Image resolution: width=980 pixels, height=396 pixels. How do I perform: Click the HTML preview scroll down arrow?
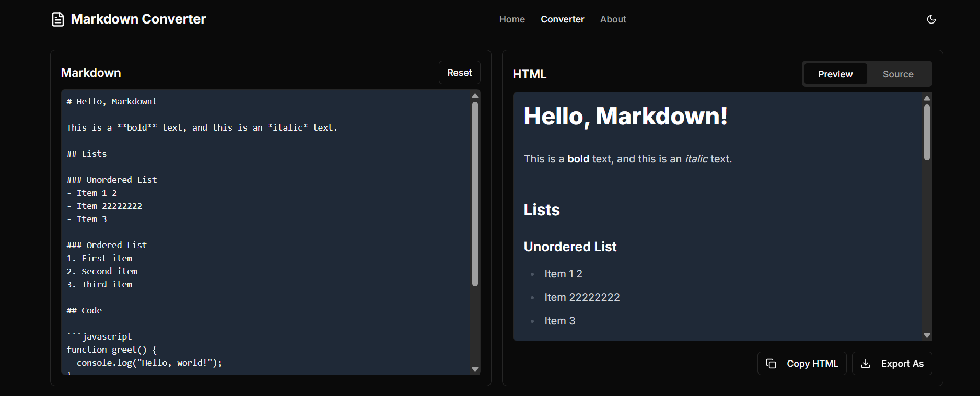tap(927, 335)
